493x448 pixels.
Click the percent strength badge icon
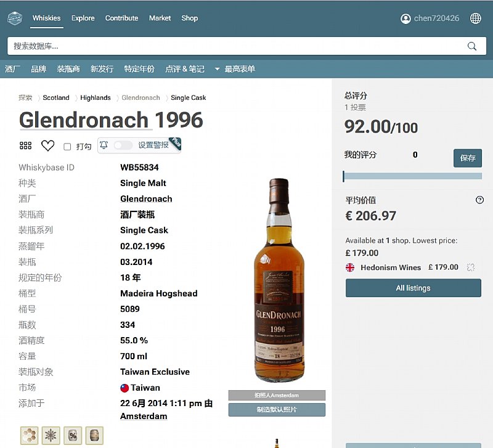(x=73, y=435)
